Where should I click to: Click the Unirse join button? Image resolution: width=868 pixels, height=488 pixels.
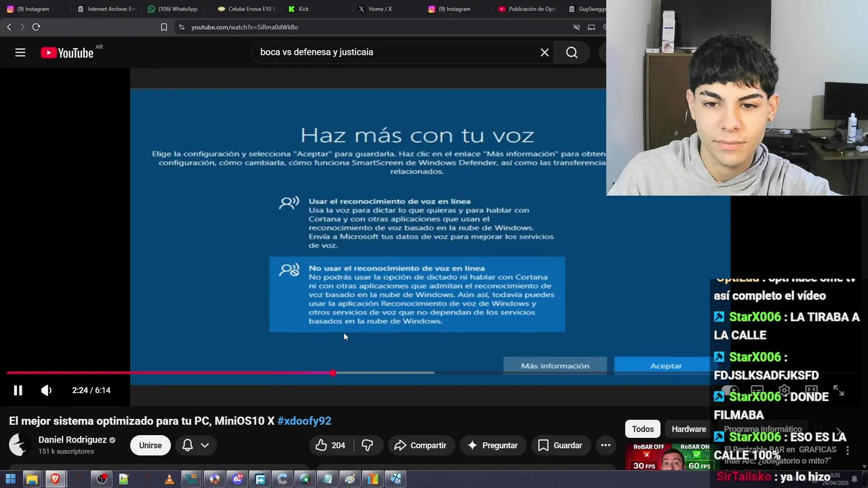(x=151, y=445)
